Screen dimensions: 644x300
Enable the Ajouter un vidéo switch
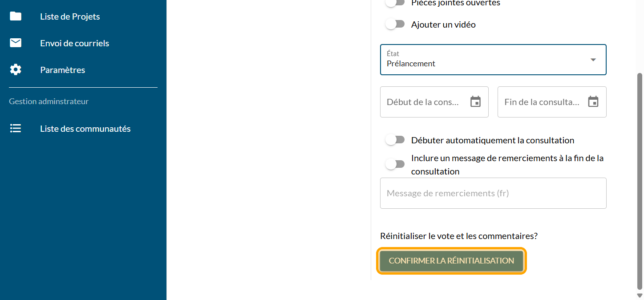coord(395,24)
